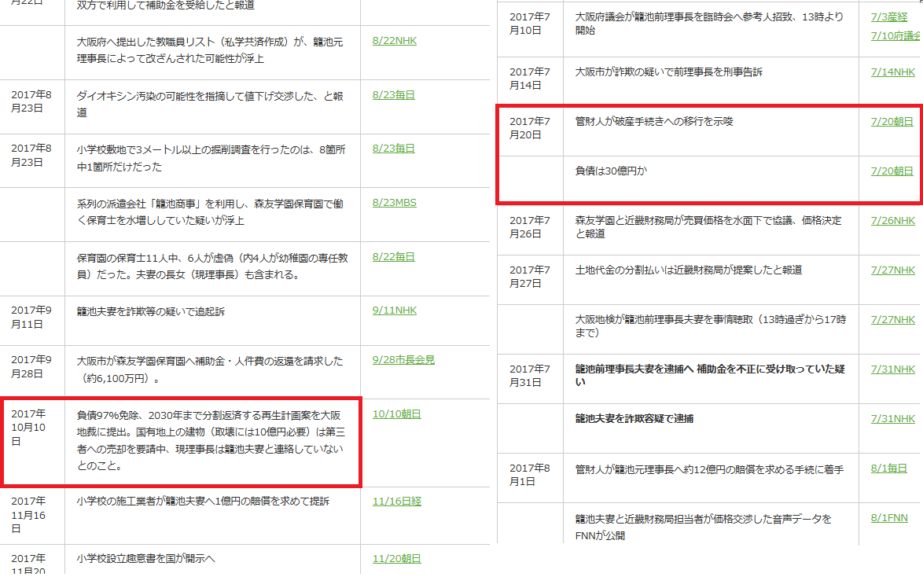Click 7/27NHK link in 大阪地検 事情聴取 row
This screenshot has height=588, width=923.
[x=892, y=320]
